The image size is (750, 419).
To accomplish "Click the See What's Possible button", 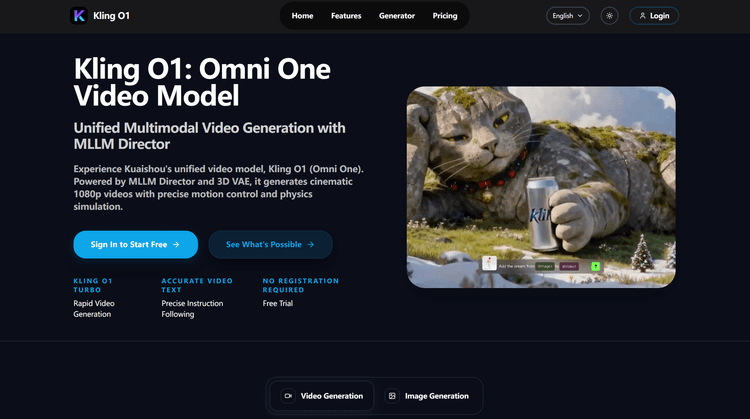I will pyautogui.click(x=270, y=244).
